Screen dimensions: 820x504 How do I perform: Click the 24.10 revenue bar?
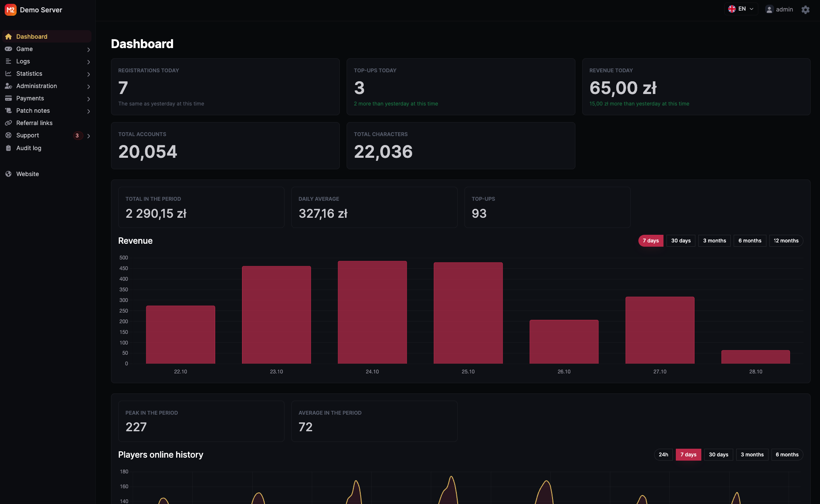click(372, 312)
